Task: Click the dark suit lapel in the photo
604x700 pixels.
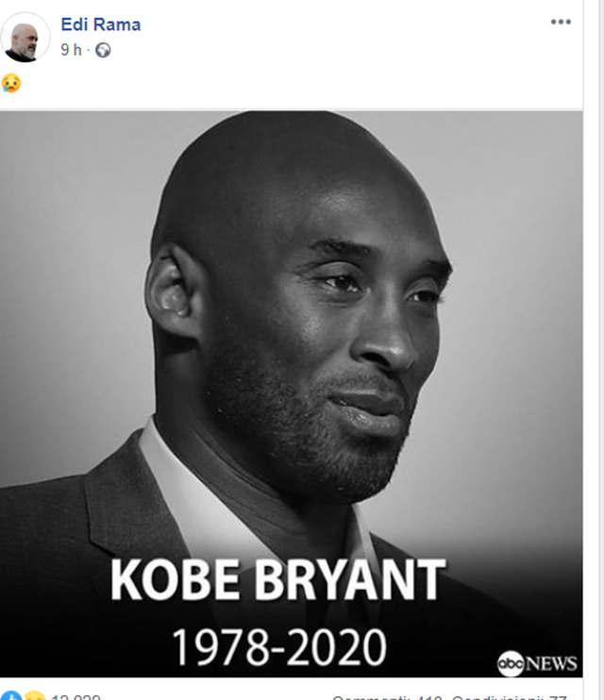Action: coord(118,509)
